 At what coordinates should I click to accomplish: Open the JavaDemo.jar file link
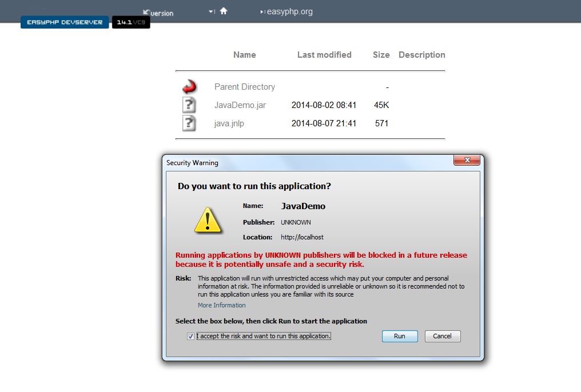click(240, 105)
